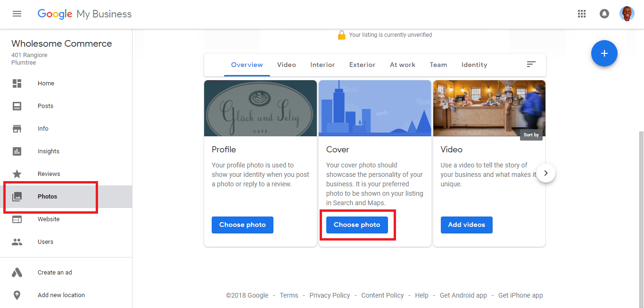Click 'Your listing is currently unverified' text

point(390,35)
